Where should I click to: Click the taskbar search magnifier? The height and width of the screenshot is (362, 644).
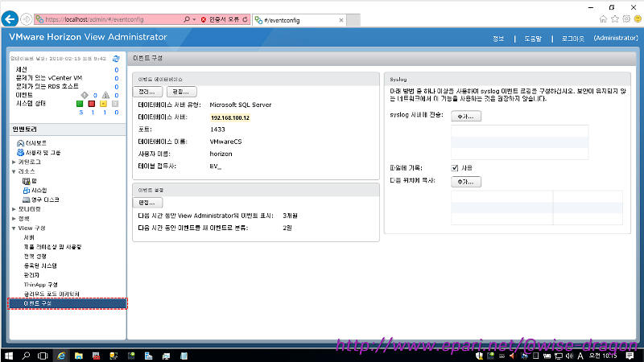pos(26,356)
